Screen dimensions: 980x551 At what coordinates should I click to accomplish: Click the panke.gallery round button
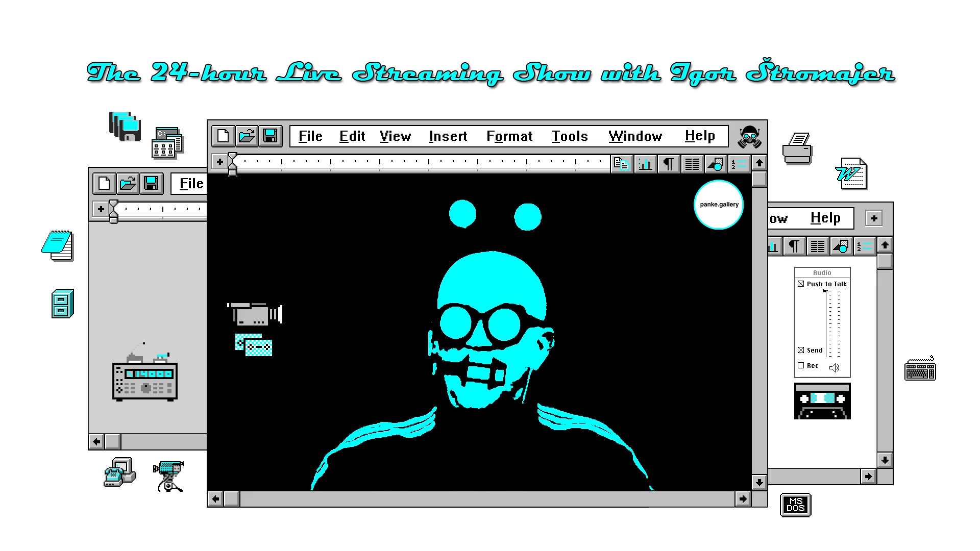(x=719, y=205)
